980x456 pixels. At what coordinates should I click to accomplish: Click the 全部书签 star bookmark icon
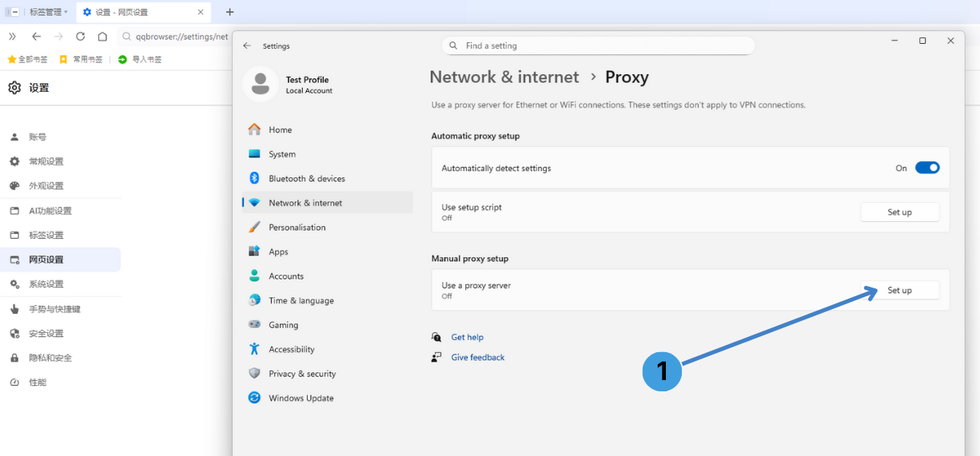coord(12,59)
